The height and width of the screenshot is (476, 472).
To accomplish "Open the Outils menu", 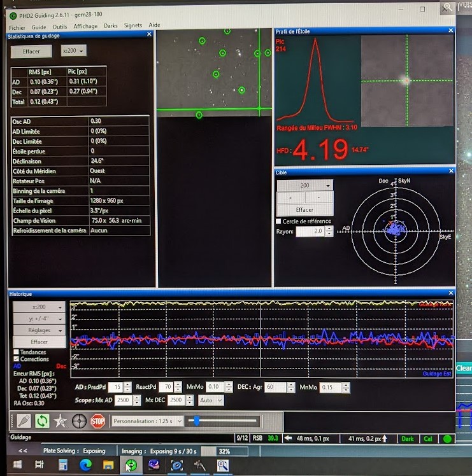I will pyautogui.click(x=60, y=27).
